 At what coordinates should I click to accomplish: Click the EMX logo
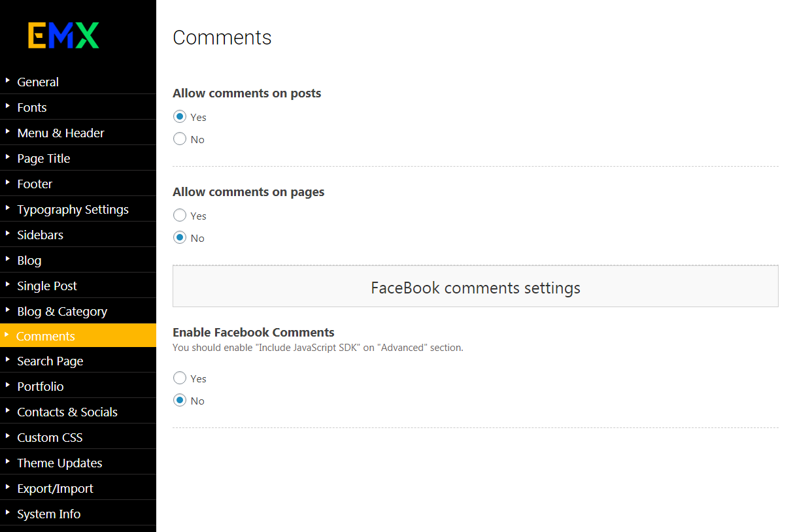(x=63, y=35)
